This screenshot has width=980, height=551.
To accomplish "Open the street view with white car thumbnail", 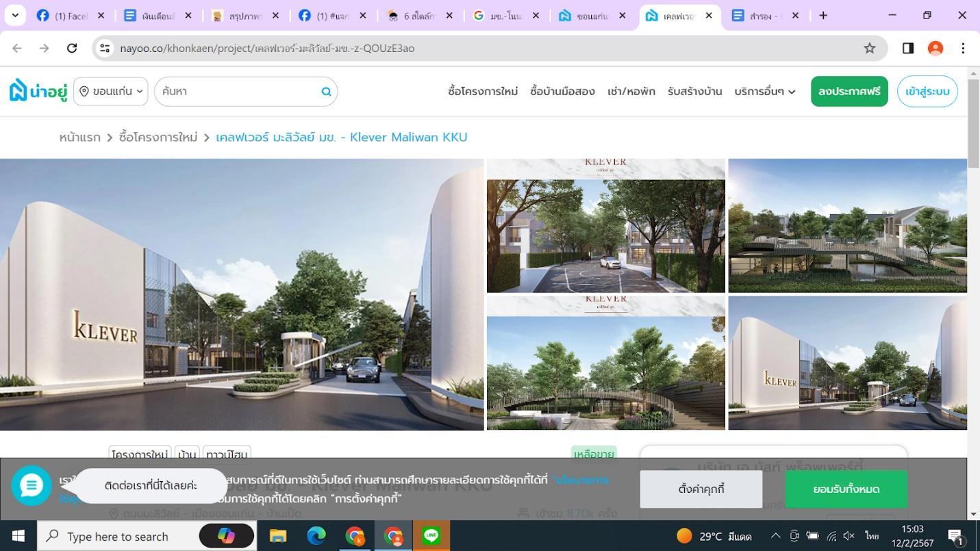I will [606, 226].
